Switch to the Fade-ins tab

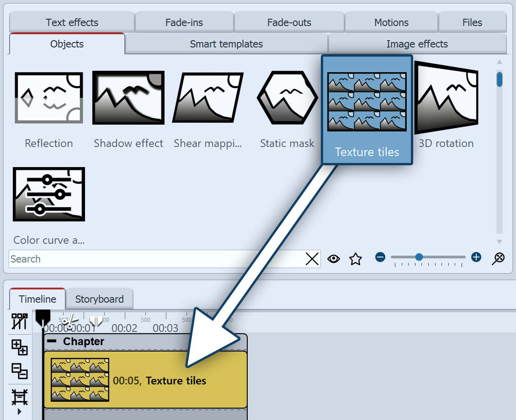(184, 22)
